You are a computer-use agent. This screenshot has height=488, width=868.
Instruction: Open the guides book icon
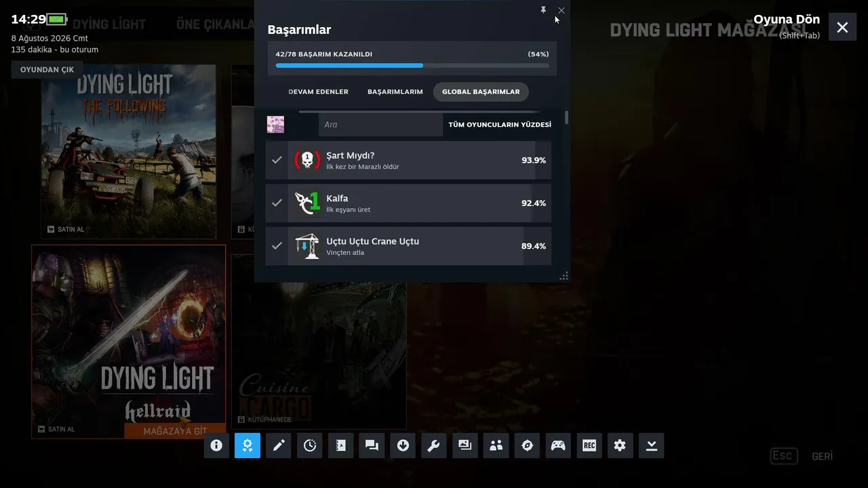tap(340, 445)
